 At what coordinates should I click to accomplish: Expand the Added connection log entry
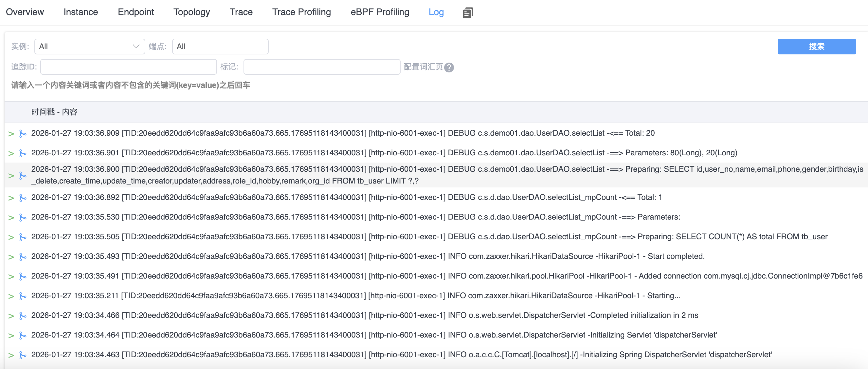11,277
